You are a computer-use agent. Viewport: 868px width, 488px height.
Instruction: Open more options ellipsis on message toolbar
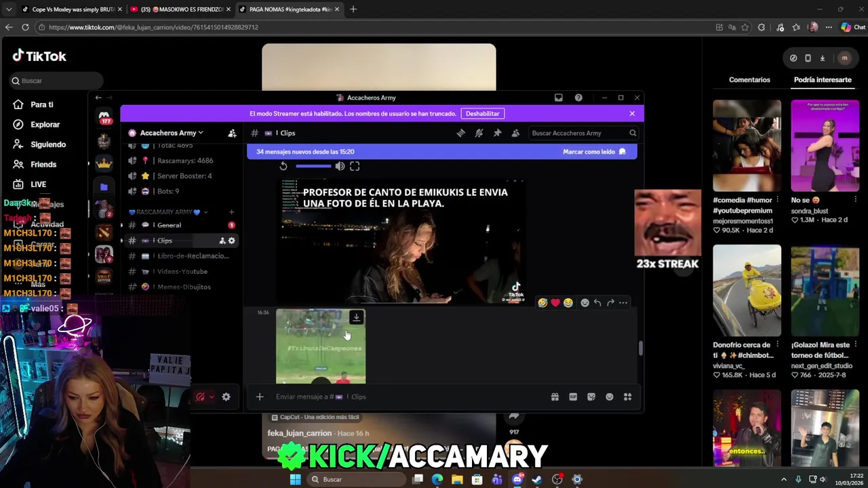coord(623,303)
